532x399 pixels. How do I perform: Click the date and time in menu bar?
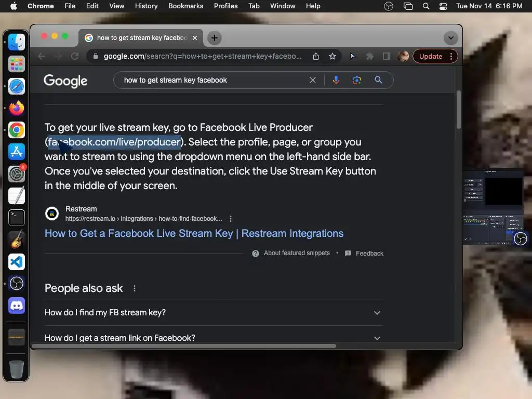(489, 6)
